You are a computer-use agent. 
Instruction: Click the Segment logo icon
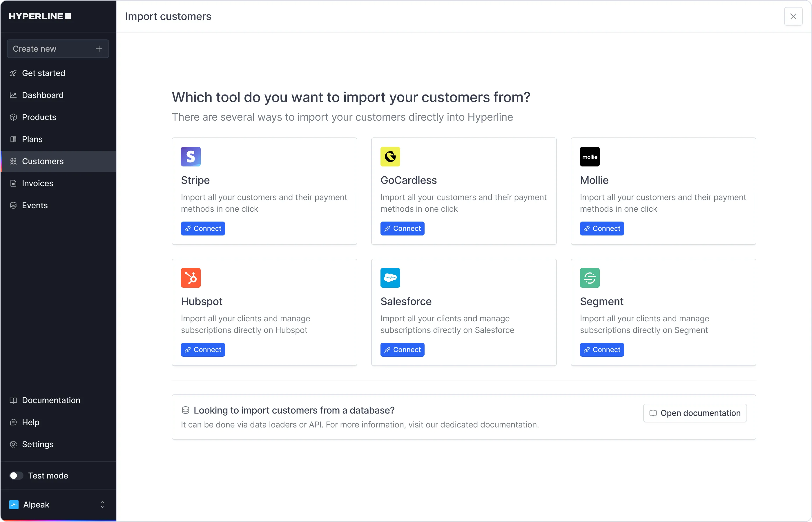[x=589, y=278]
